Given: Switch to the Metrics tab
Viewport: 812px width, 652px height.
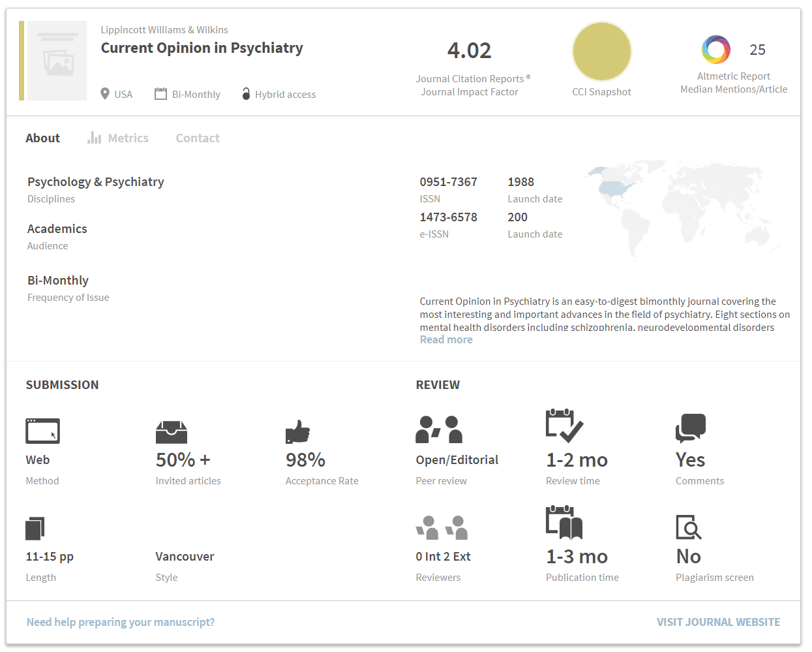Looking at the screenshot, I should pos(128,138).
